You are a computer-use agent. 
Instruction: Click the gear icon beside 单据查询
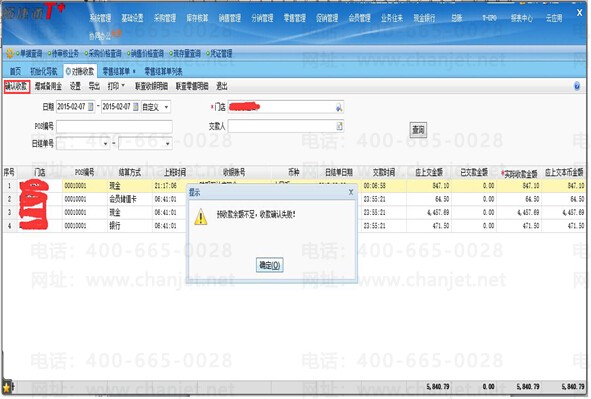tap(9, 54)
